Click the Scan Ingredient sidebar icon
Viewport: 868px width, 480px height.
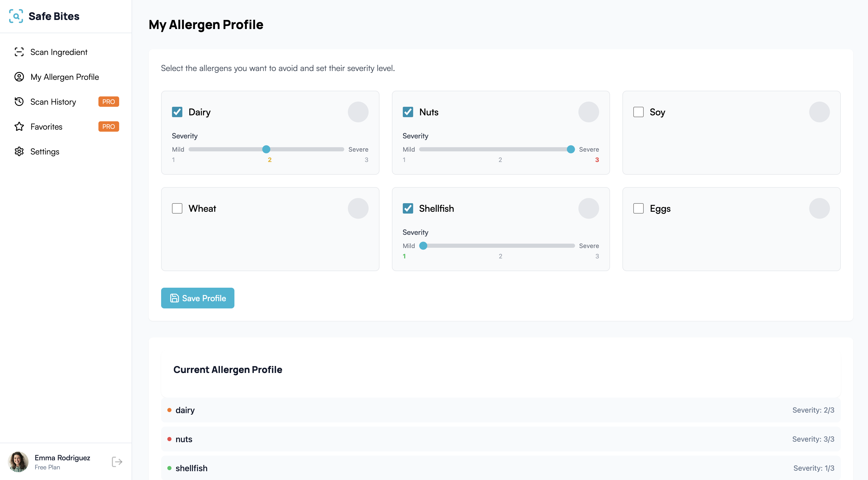pyautogui.click(x=19, y=52)
